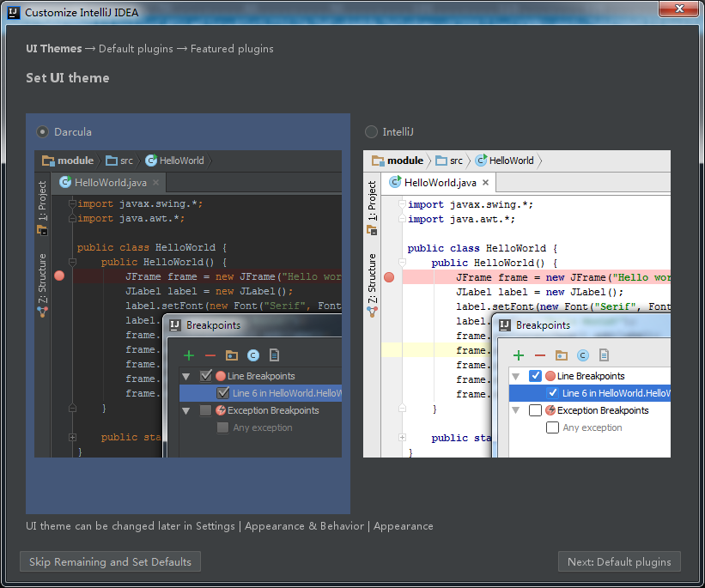Click the red breakpoint dot in light gutter

[389, 277]
